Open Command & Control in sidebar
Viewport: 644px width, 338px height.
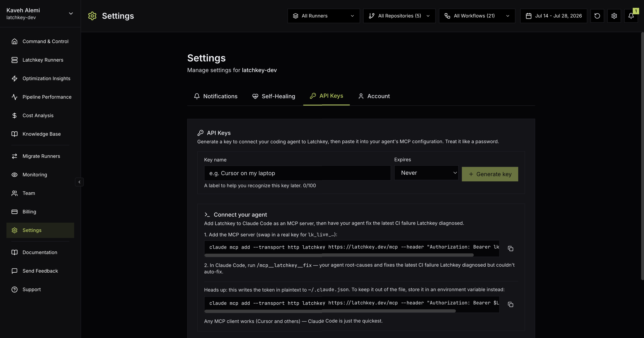coord(40,41)
